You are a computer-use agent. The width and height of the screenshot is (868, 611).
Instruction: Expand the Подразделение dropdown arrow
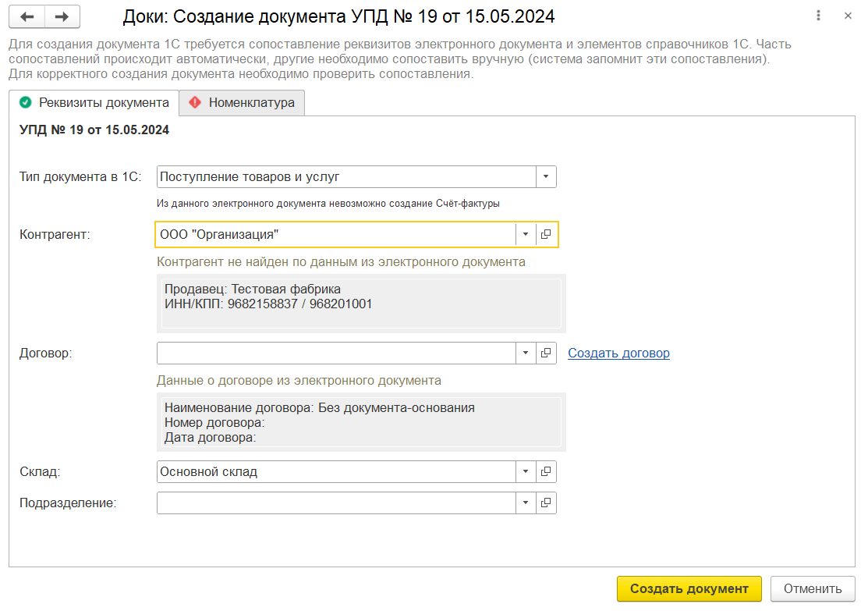[526, 503]
